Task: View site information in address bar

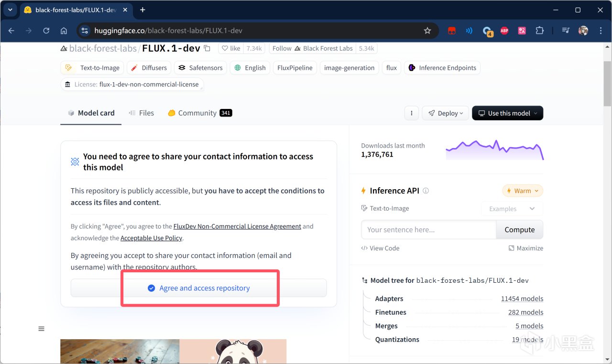Action: (x=85, y=31)
